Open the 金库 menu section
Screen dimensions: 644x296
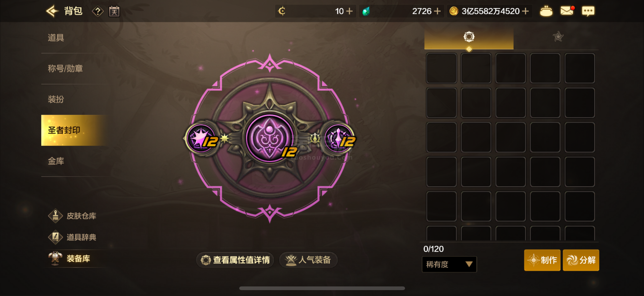56,161
